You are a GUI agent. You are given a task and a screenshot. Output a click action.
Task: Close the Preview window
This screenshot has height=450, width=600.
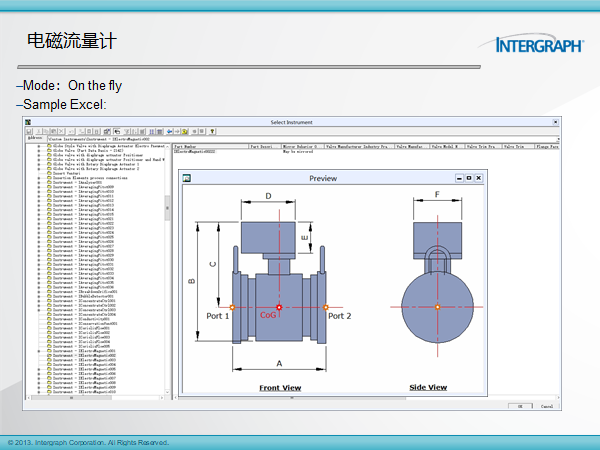478,178
